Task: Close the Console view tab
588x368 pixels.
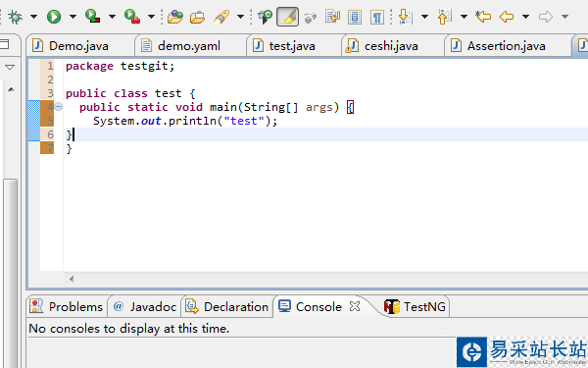Action: 355,306
